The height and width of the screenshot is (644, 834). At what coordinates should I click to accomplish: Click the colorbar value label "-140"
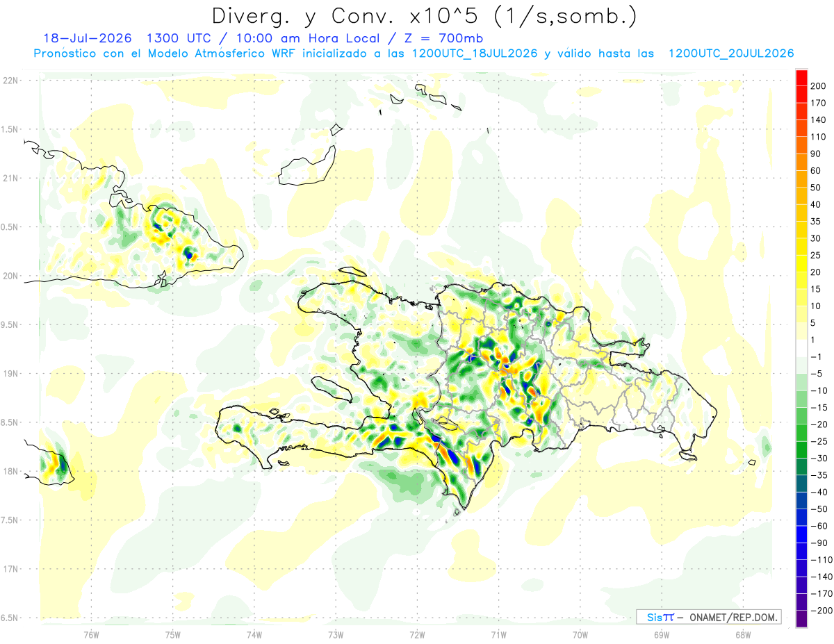pos(820,577)
